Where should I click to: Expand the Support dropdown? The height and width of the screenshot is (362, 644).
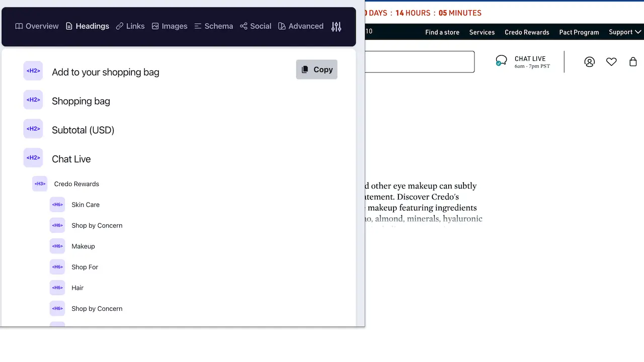pyautogui.click(x=624, y=32)
